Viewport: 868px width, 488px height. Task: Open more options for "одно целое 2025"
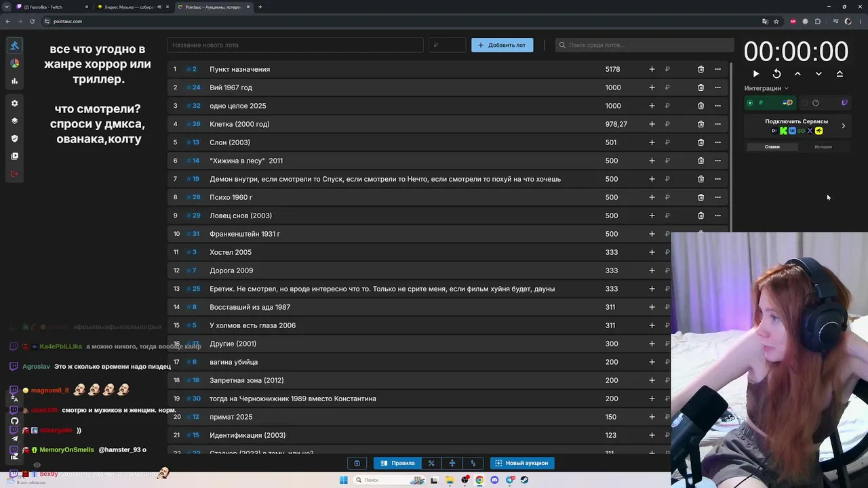[717, 106]
